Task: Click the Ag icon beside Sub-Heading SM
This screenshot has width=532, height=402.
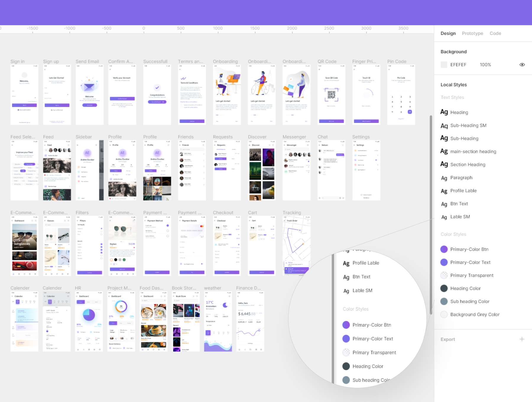Action: tap(444, 126)
